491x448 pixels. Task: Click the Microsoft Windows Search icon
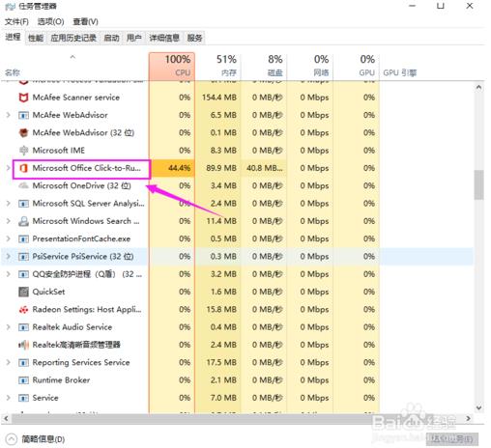(x=23, y=221)
